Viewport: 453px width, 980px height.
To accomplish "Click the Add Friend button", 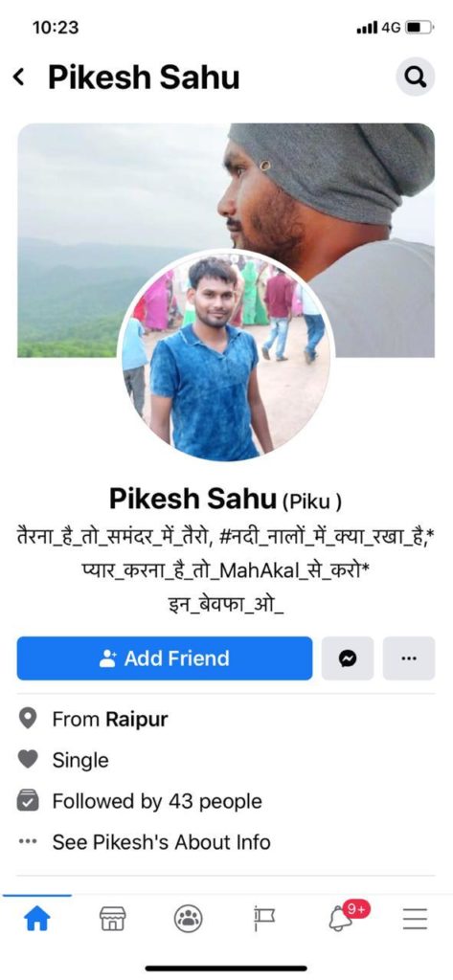I will pos(165,658).
